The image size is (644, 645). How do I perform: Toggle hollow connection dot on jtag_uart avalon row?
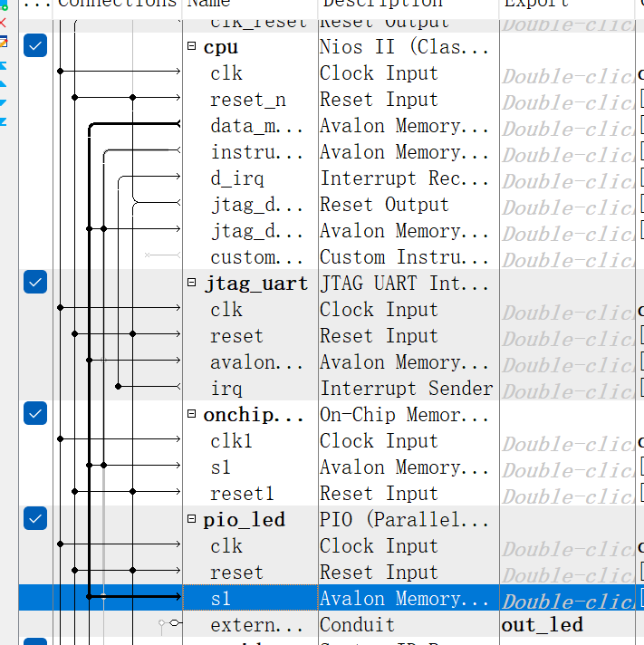point(103,360)
